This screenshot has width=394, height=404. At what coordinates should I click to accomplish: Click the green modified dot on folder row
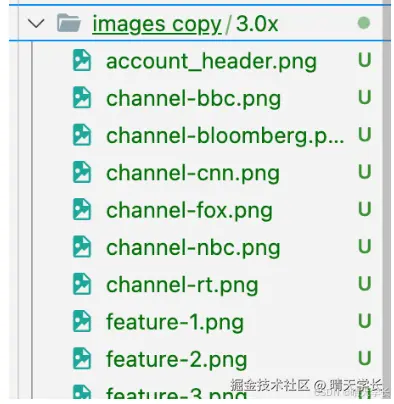click(x=364, y=23)
